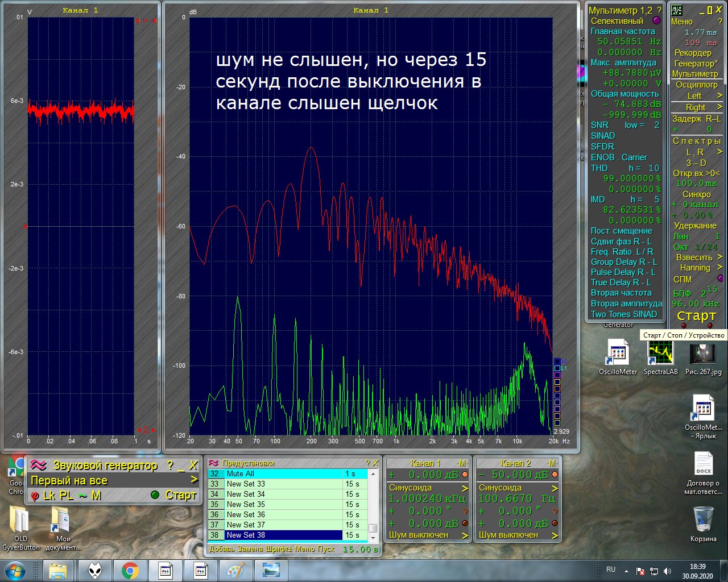Click the presets list scrollbar thumb
The height and width of the screenshot is (582, 728).
click(x=373, y=529)
